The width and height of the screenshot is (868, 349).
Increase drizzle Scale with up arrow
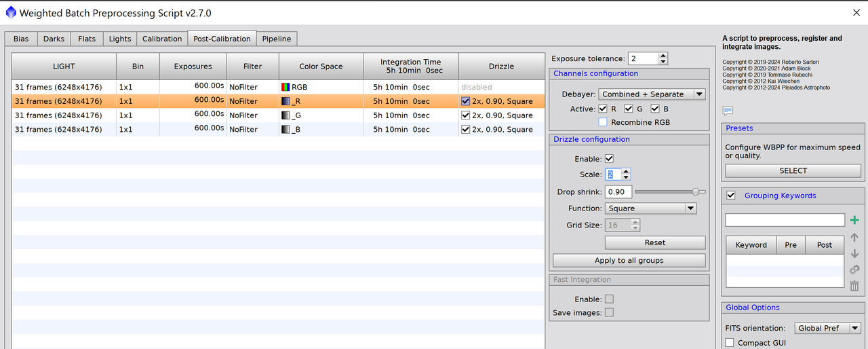[626, 171]
